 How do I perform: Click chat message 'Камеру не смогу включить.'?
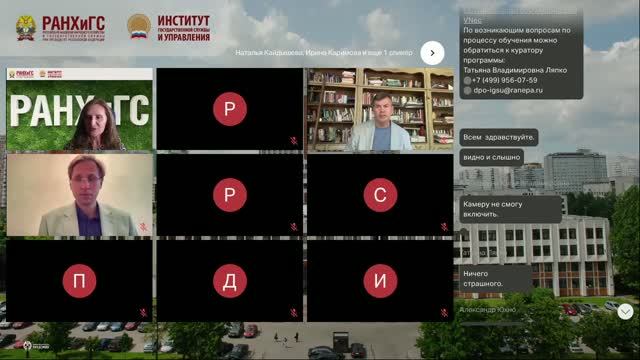pos(511,209)
